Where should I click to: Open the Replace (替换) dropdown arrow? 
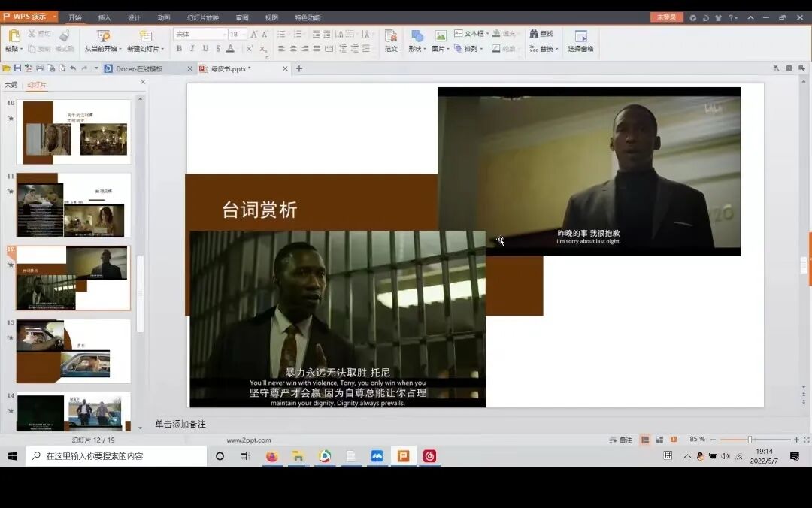(x=556, y=48)
